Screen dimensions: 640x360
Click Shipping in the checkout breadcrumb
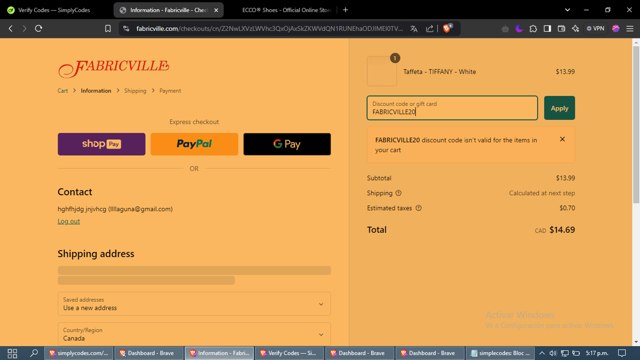135,91
